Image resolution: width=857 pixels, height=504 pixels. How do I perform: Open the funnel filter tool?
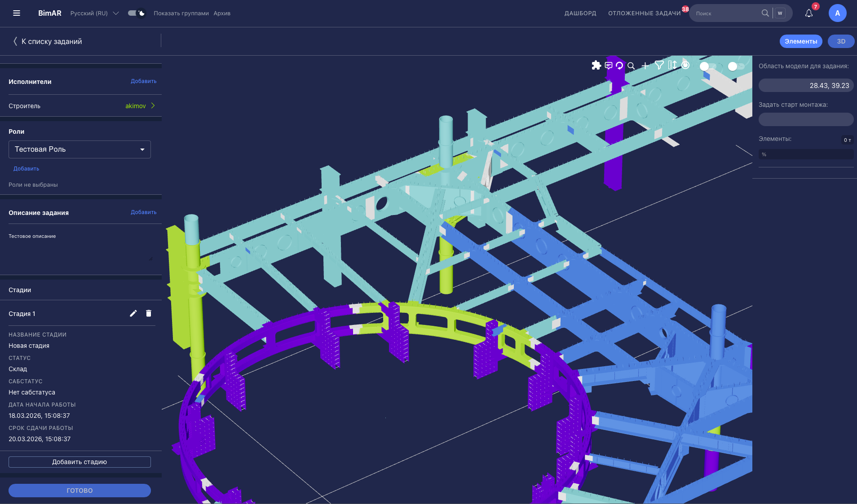pos(659,65)
